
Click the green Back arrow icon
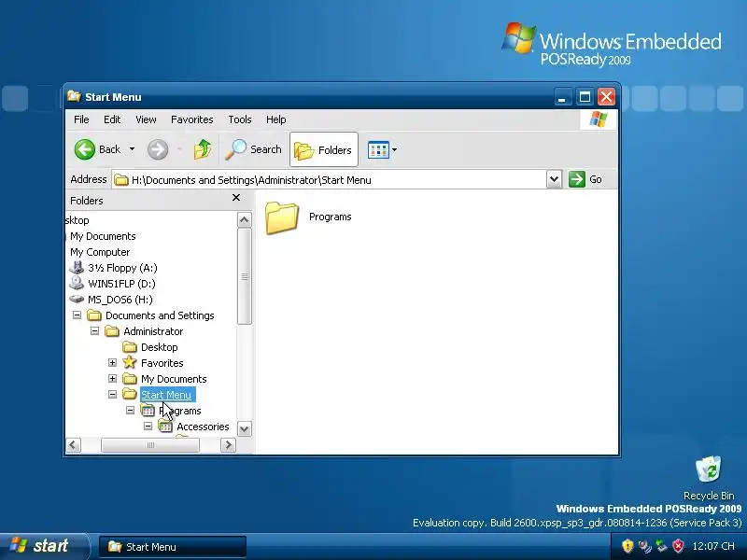(85, 149)
